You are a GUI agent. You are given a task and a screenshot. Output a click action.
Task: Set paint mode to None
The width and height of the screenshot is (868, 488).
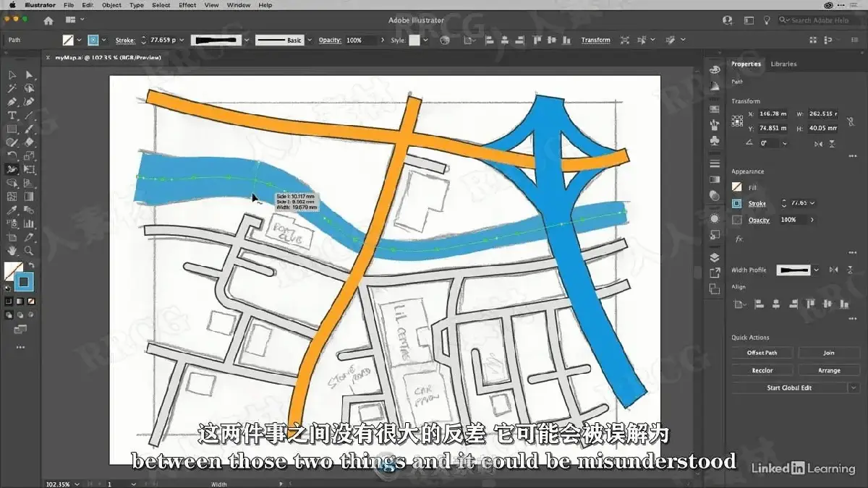coord(30,300)
